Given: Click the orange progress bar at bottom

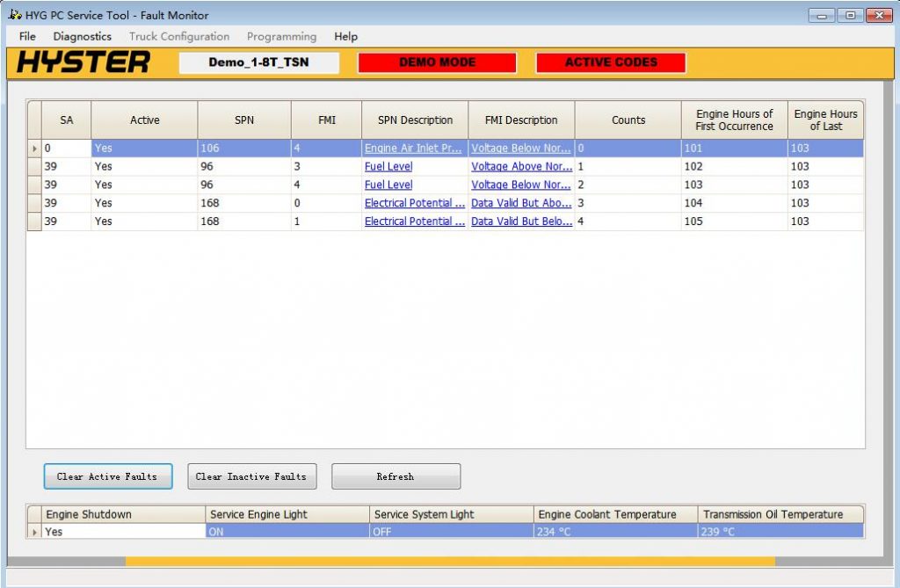Looking at the screenshot, I should click(x=450, y=561).
